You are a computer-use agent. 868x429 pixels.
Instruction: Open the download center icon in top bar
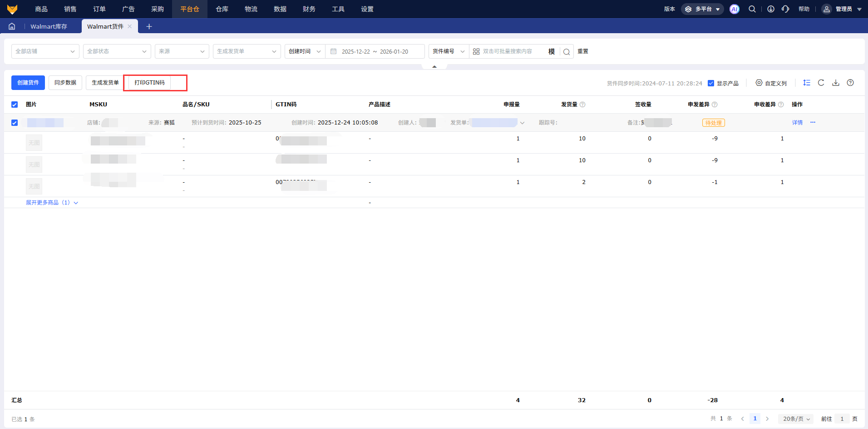[771, 9]
